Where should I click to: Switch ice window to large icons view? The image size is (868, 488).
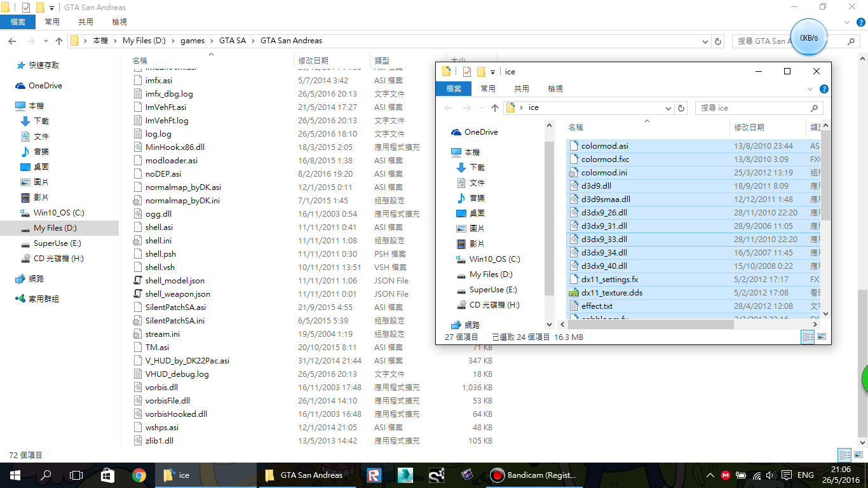tap(822, 337)
